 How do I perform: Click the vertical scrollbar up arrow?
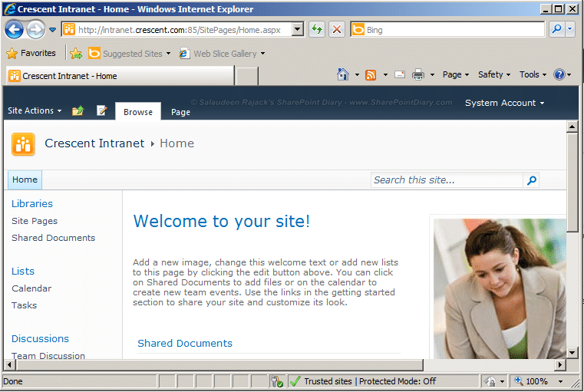572,127
